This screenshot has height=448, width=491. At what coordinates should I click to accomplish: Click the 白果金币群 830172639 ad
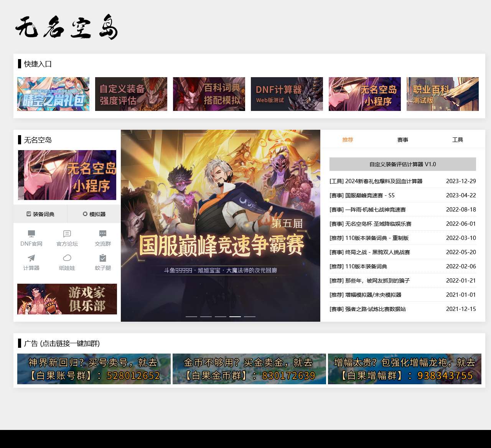(x=249, y=369)
